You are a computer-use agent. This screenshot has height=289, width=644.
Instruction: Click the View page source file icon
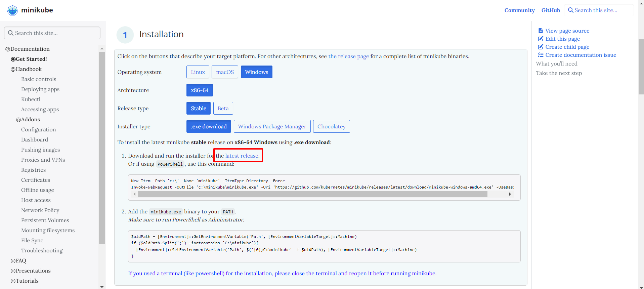point(541,31)
